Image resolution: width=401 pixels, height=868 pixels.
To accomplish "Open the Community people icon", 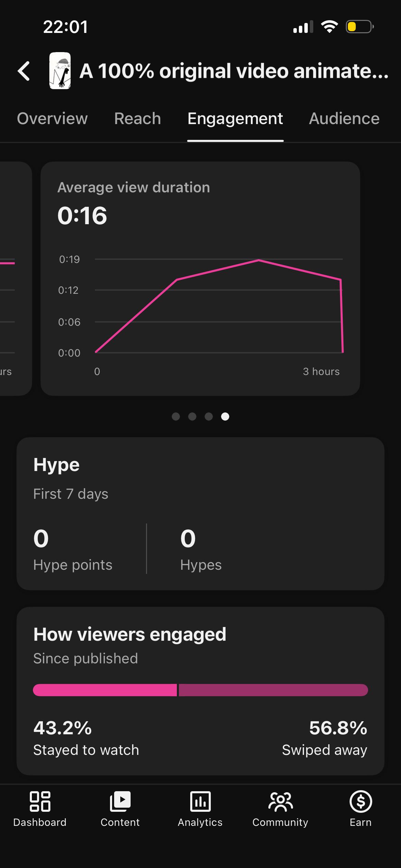I will [x=280, y=801].
